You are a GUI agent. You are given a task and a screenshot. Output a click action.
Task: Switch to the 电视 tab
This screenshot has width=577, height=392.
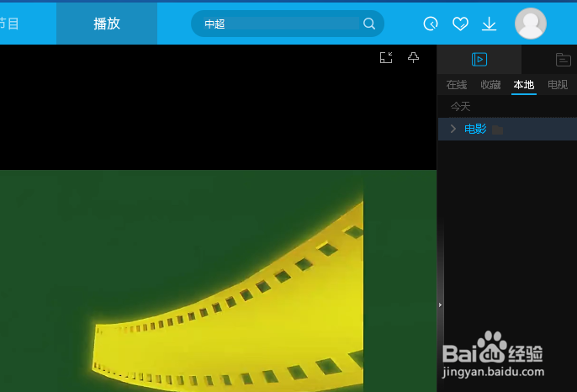tap(558, 85)
